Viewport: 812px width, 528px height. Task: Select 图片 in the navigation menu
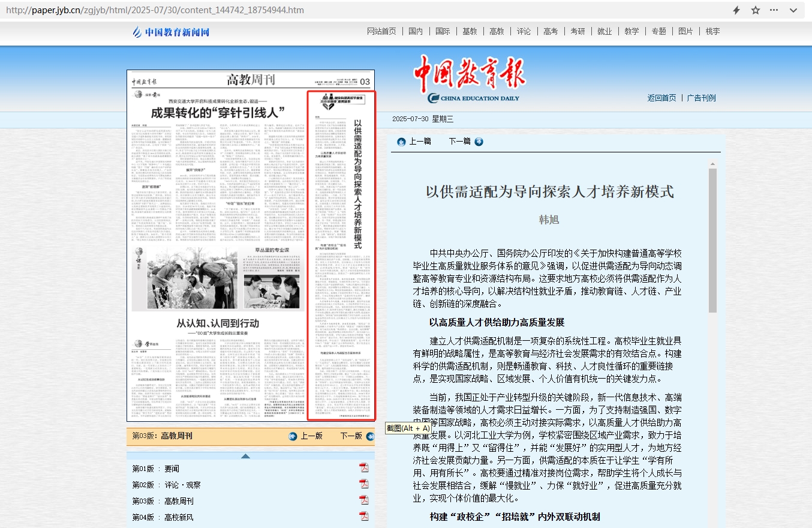click(x=685, y=31)
